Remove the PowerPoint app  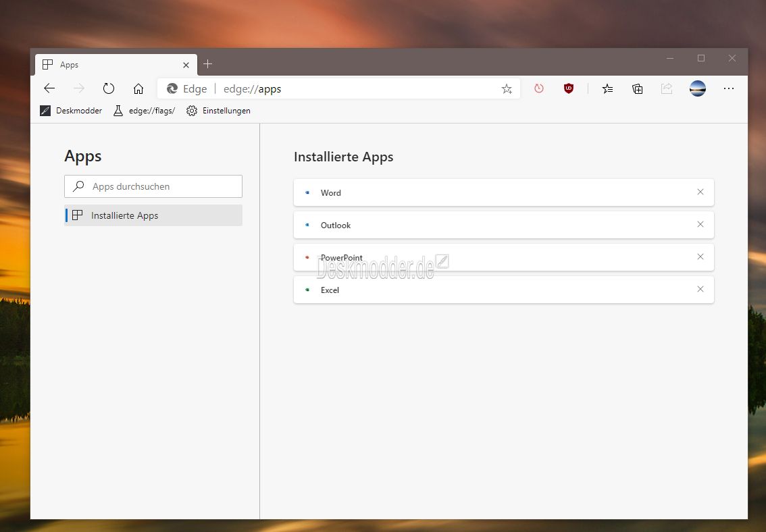(x=700, y=257)
